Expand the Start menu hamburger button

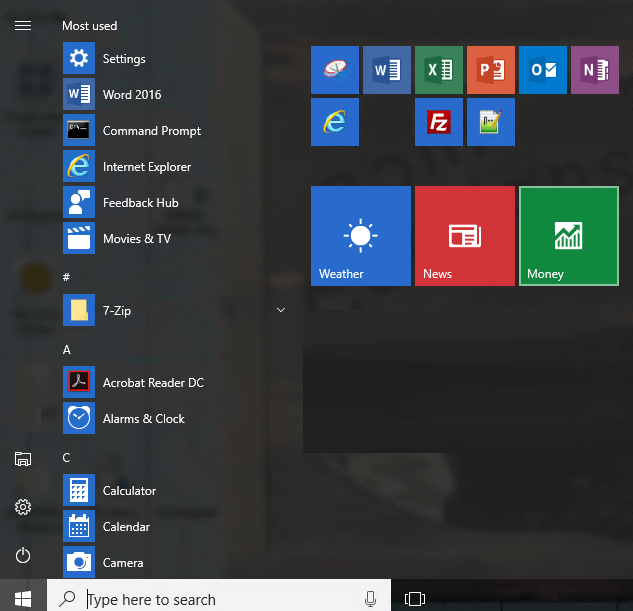point(23,25)
